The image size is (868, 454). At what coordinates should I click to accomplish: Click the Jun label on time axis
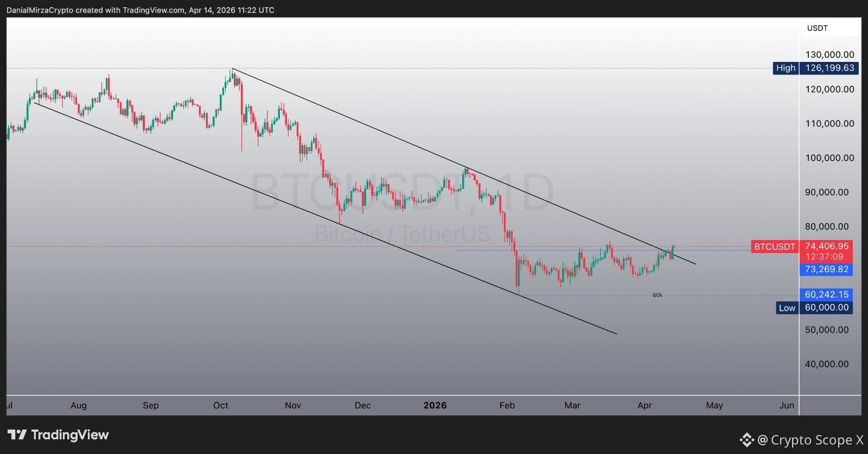[787, 405]
